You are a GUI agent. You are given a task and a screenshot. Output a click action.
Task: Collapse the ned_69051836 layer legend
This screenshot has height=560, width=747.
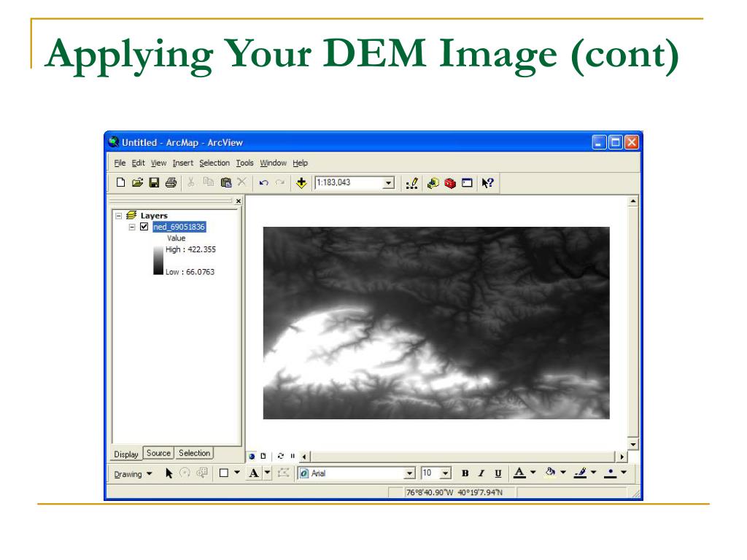pyautogui.click(x=132, y=227)
